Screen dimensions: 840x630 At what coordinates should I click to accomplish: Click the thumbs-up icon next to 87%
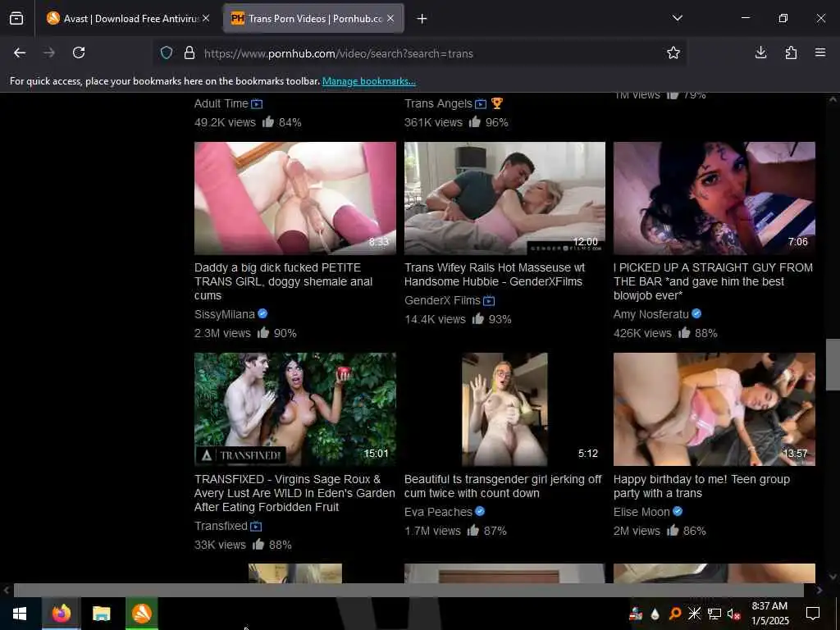click(x=473, y=531)
